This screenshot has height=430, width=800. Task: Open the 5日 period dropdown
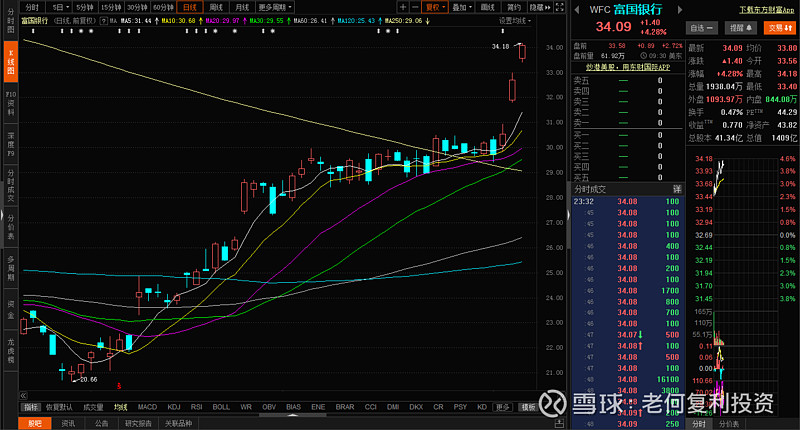[x=59, y=7]
